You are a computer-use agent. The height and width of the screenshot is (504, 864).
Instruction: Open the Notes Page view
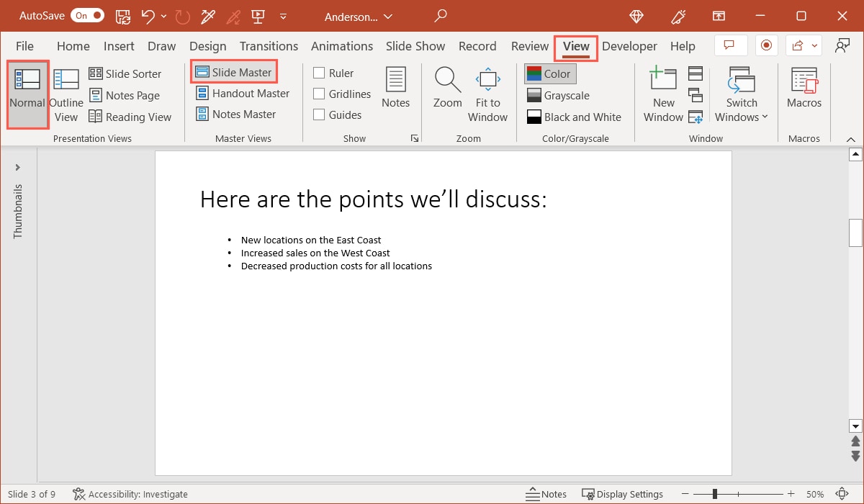point(125,95)
